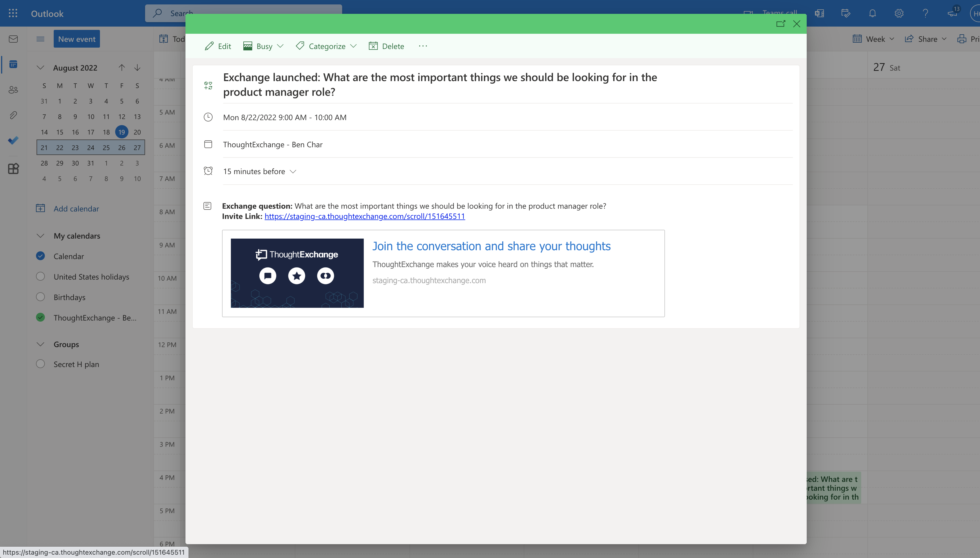Go to previous month arrow

(x=122, y=68)
